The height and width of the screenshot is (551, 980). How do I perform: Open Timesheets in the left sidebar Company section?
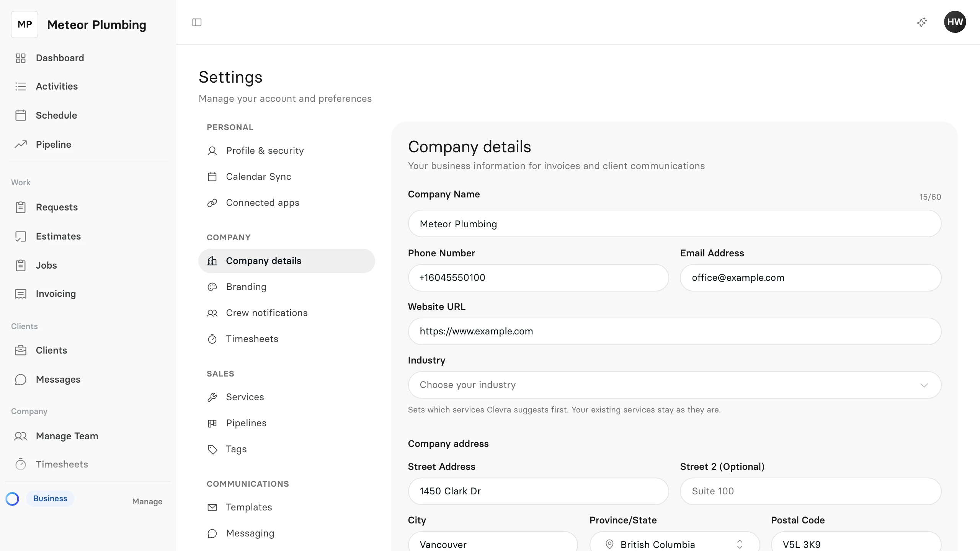(x=88, y=464)
